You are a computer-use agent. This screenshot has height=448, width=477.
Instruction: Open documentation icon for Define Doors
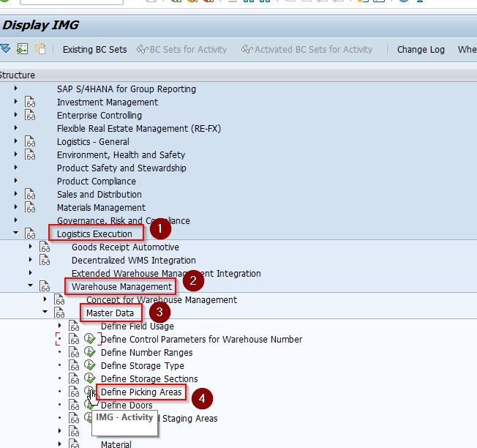coord(74,405)
